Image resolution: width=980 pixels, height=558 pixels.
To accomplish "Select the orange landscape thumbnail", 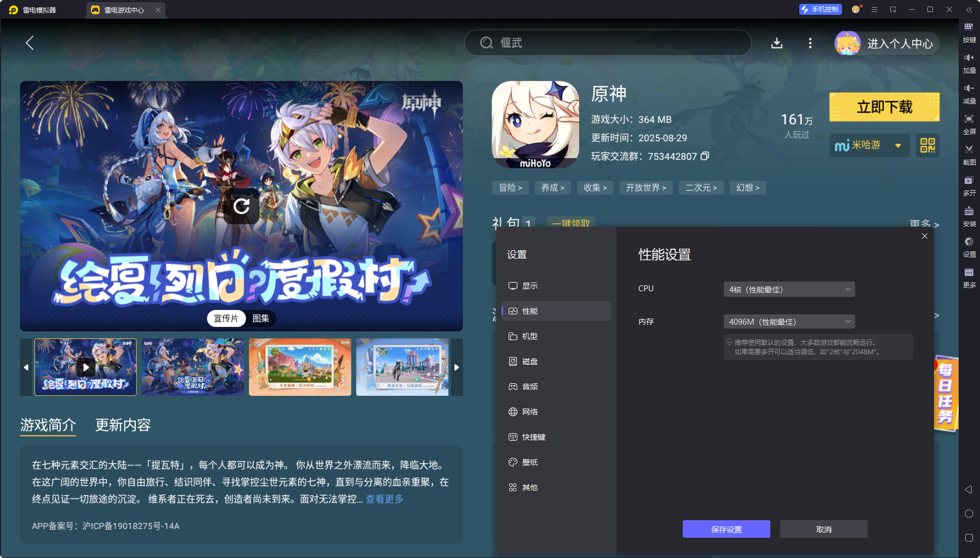I will point(300,367).
